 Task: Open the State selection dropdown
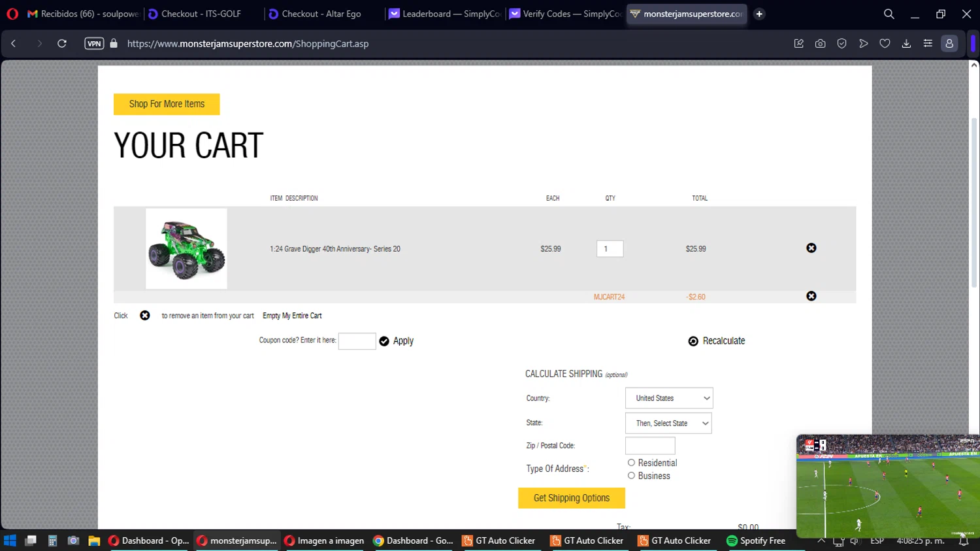pyautogui.click(x=668, y=423)
